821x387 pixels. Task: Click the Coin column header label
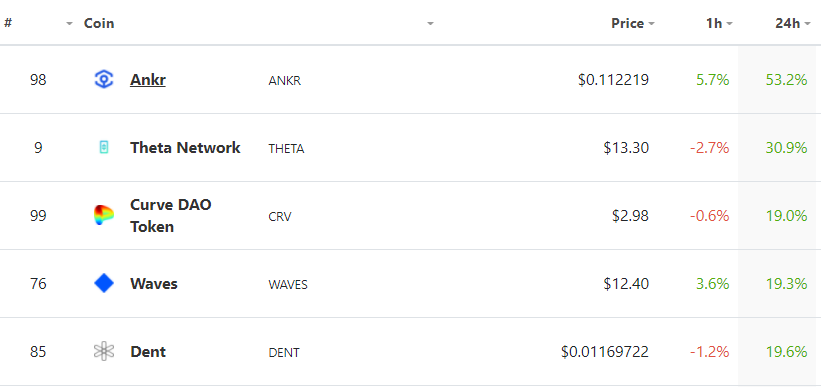tap(99, 24)
